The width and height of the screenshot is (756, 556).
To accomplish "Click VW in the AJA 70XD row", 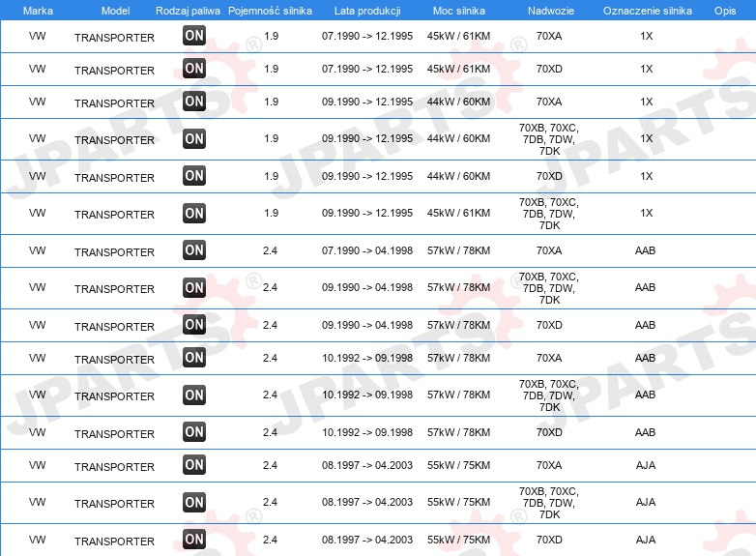I will (x=37, y=540).
